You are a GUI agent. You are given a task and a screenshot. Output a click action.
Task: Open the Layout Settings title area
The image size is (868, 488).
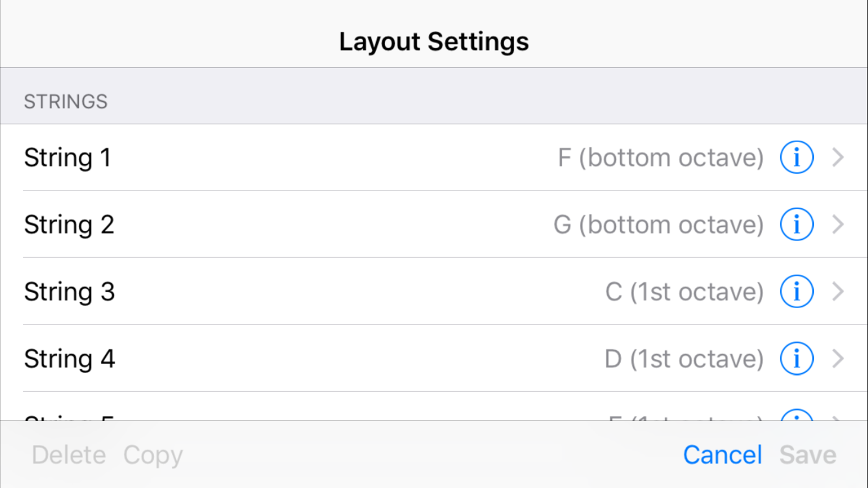(434, 41)
